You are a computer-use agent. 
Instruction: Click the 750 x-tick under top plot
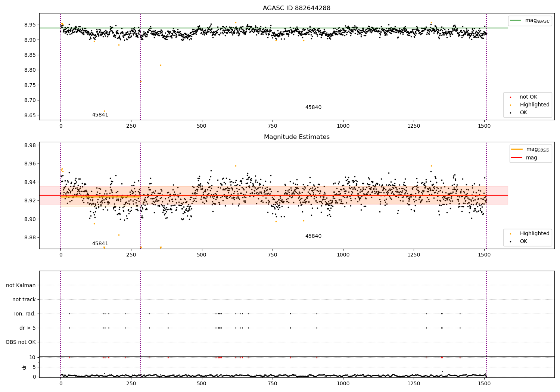click(272, 126)
